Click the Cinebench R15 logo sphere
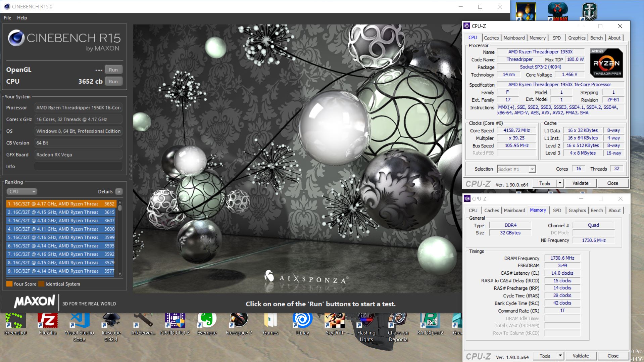This screenshot has height=362, width=644. point(16,38)
